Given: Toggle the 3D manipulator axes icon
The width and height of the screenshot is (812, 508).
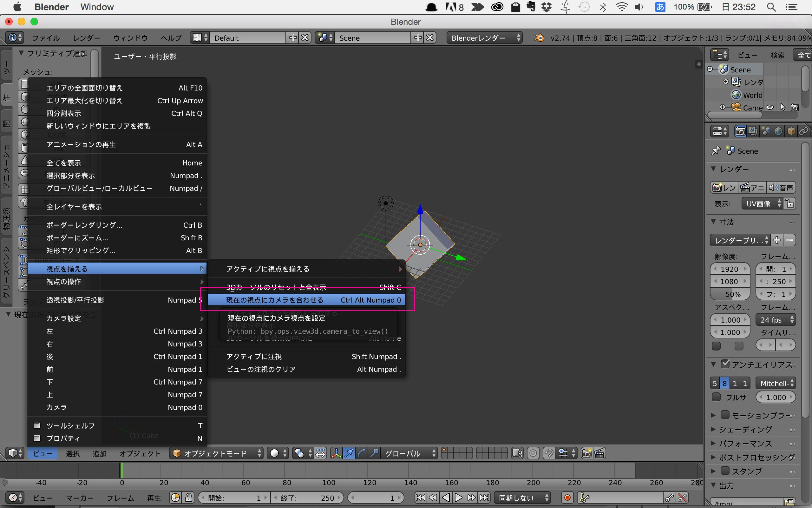Looking at the screenshot, I should (336, 453).
